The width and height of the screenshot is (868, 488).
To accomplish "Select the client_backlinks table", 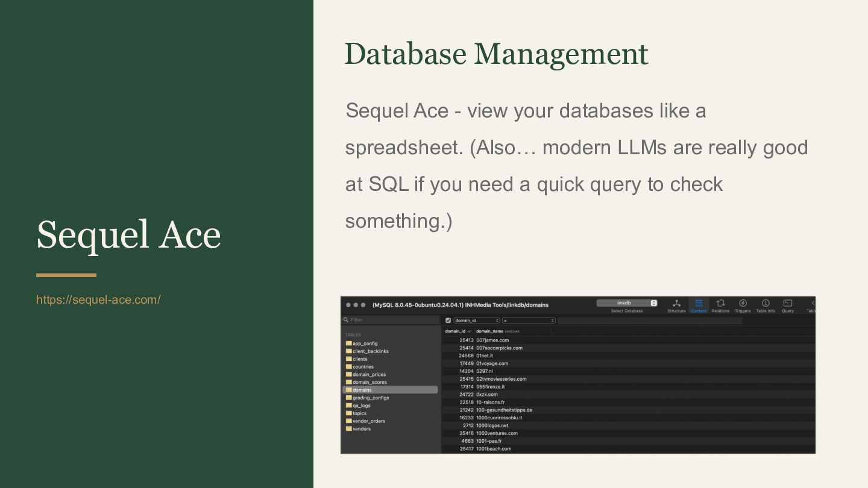I will click(x=370, y=351).
